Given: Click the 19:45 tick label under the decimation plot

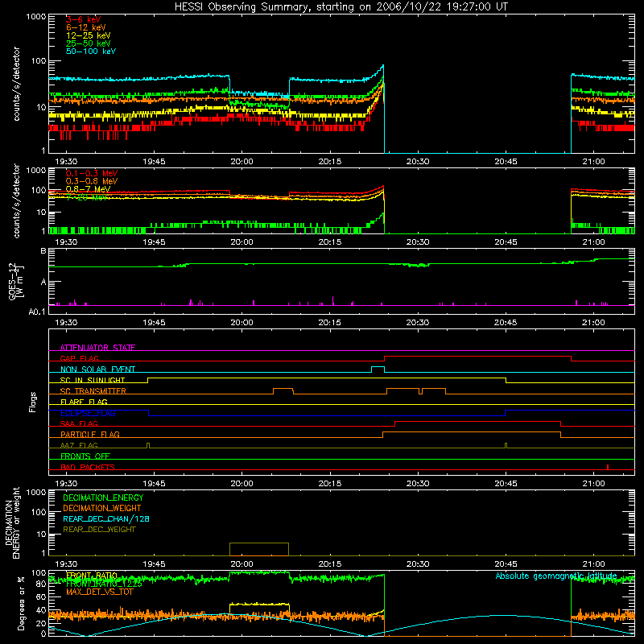Looking at the screenshot, I should [x=154, y=564].
